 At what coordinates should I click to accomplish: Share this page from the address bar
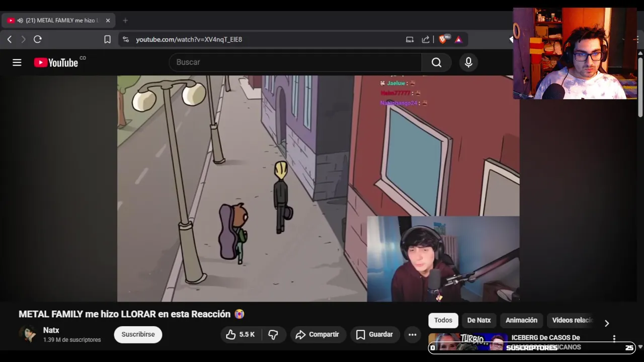[426, 39]
